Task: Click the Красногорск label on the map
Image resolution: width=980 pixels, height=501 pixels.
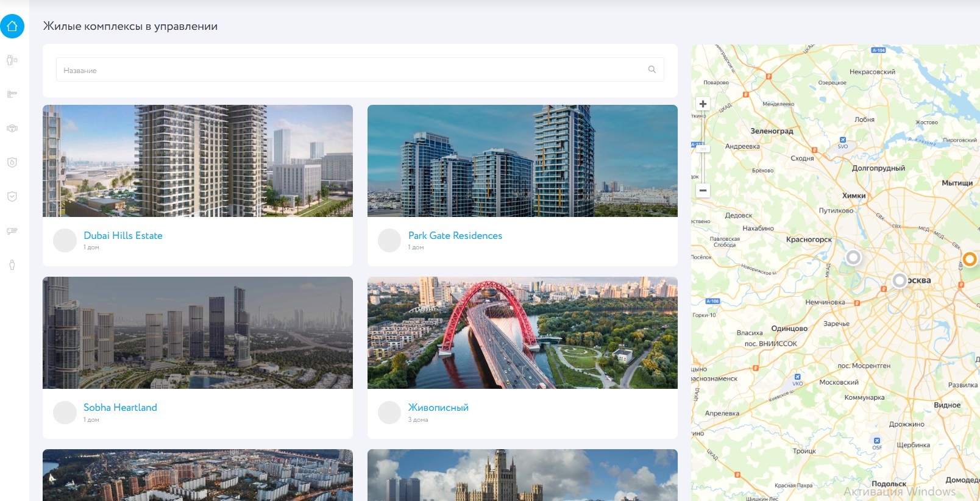Action: (809, 240)
